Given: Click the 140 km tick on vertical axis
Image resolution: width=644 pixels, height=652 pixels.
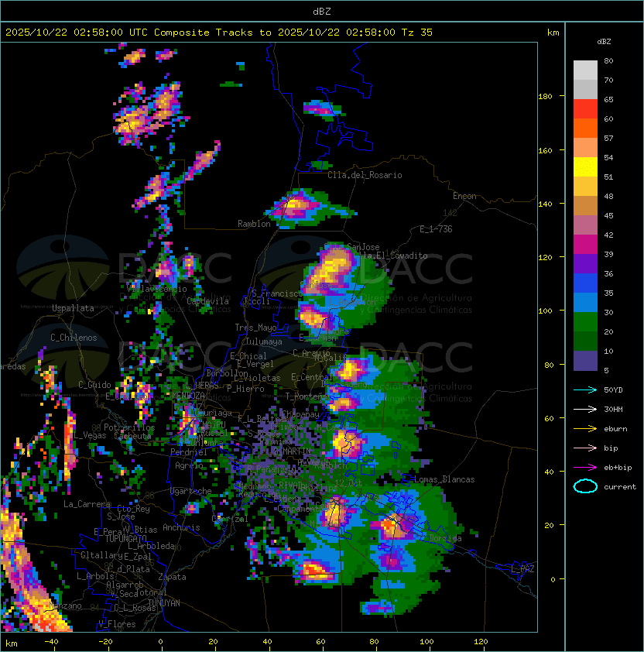Looking at the screenshot, I should click(x=545, y=204).
